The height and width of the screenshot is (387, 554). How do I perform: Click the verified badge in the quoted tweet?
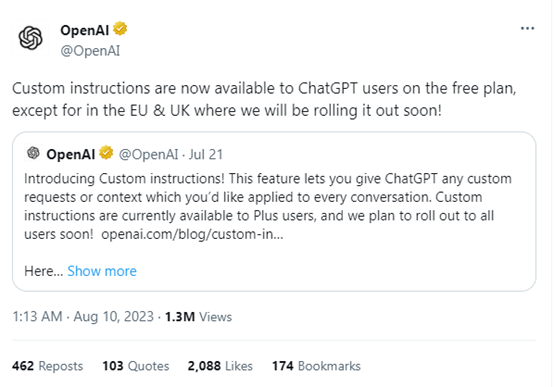point(106,153)
